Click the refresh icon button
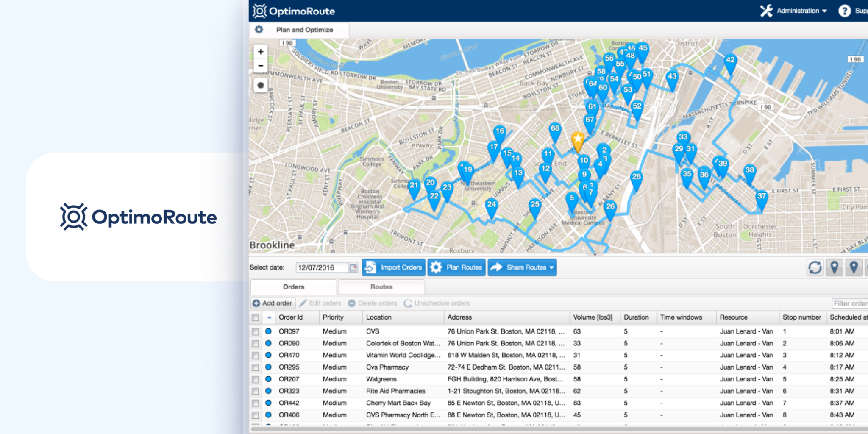Image resolution: width=868 pixels, height=434 pixels. click(815, 267)
